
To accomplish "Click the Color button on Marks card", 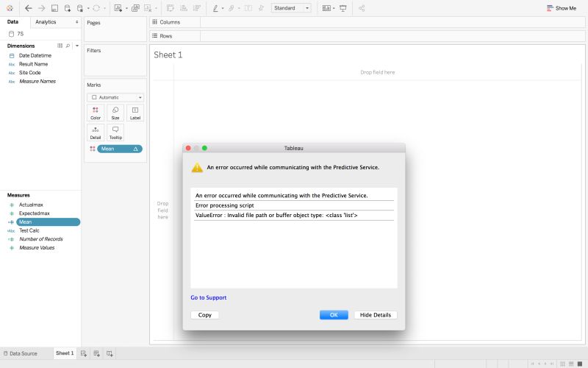I will tap(96, 113).
